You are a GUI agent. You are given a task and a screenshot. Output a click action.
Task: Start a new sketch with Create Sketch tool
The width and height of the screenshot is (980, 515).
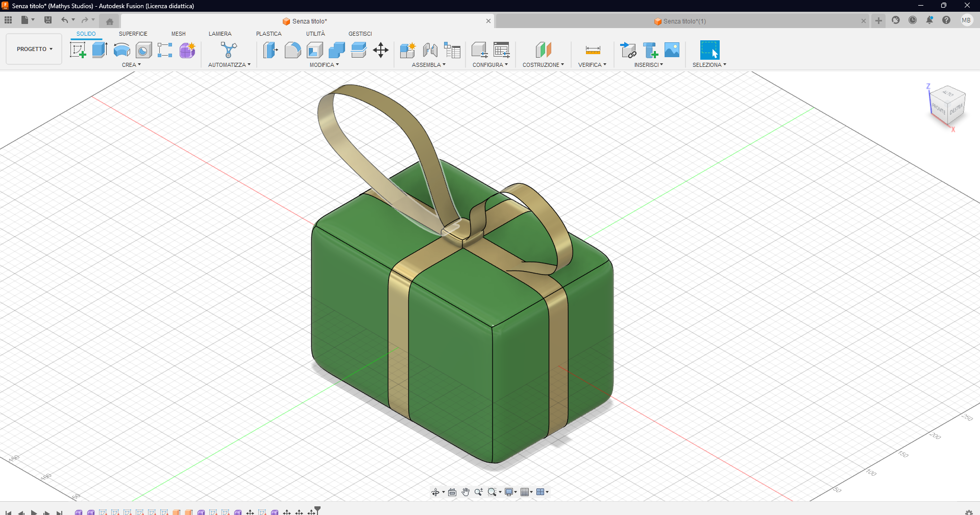78,50
